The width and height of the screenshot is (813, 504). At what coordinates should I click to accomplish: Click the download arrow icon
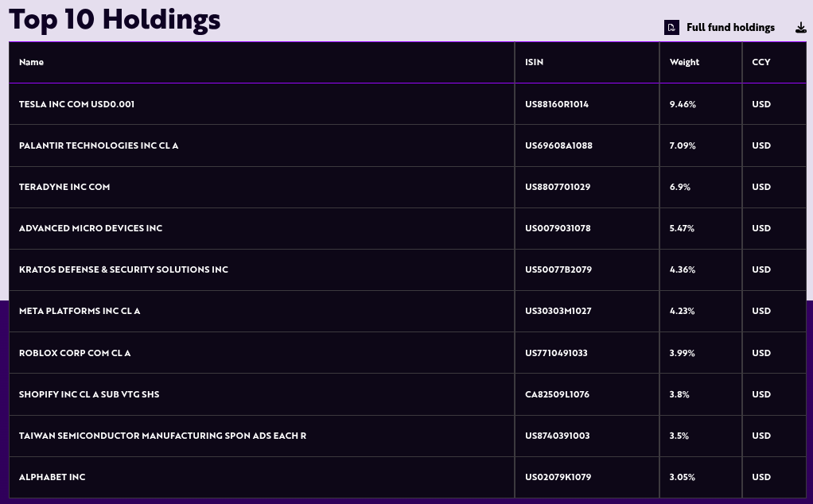click(800, 28)
